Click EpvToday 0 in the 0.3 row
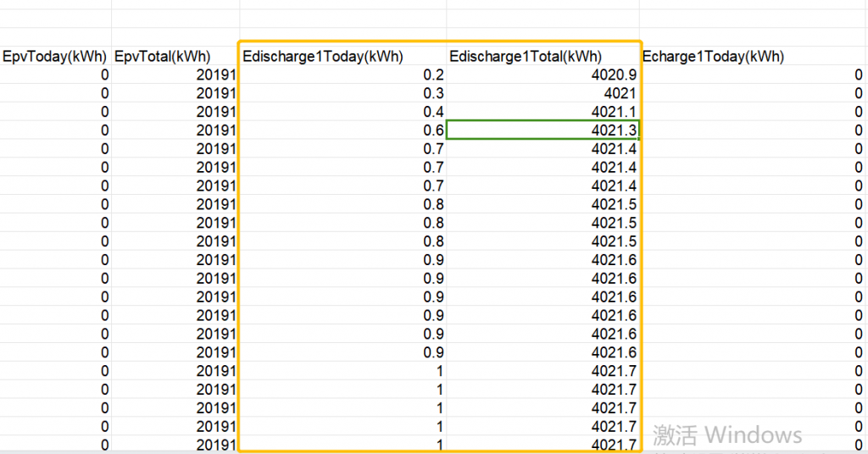The width and height of the screenshot is (868, 454). coord(55,93)
